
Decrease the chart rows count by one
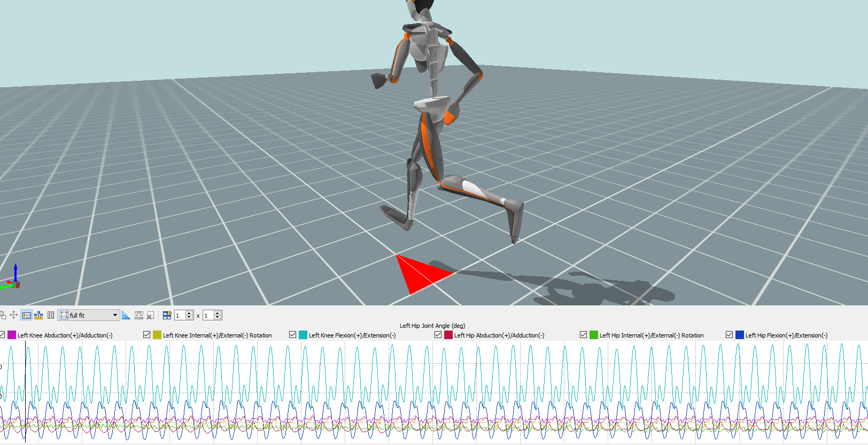point(189,318)
